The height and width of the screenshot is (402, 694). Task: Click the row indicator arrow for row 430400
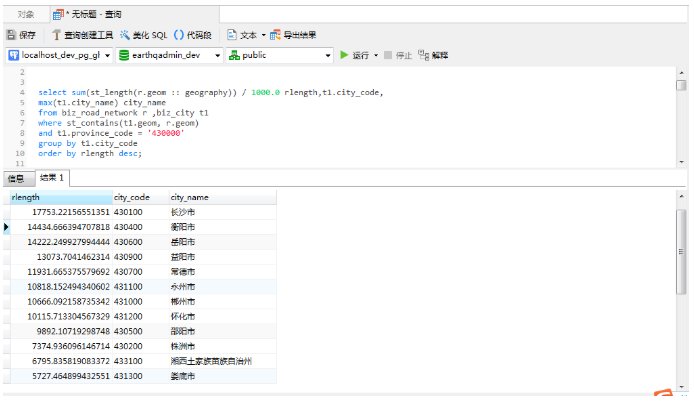[6, 227]
